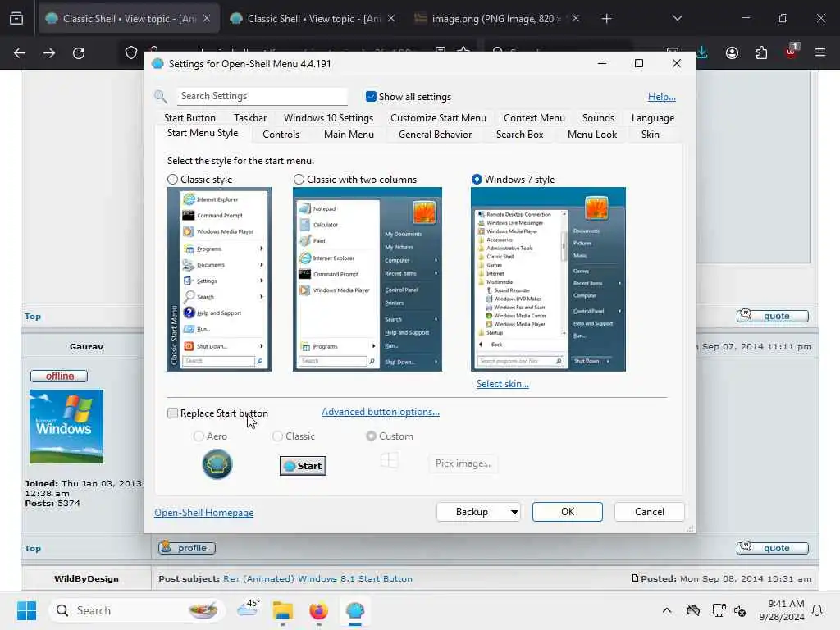Close the image.png browser tab
The width and height of the screenshot is (840, 630).
(x=575, y=18)
